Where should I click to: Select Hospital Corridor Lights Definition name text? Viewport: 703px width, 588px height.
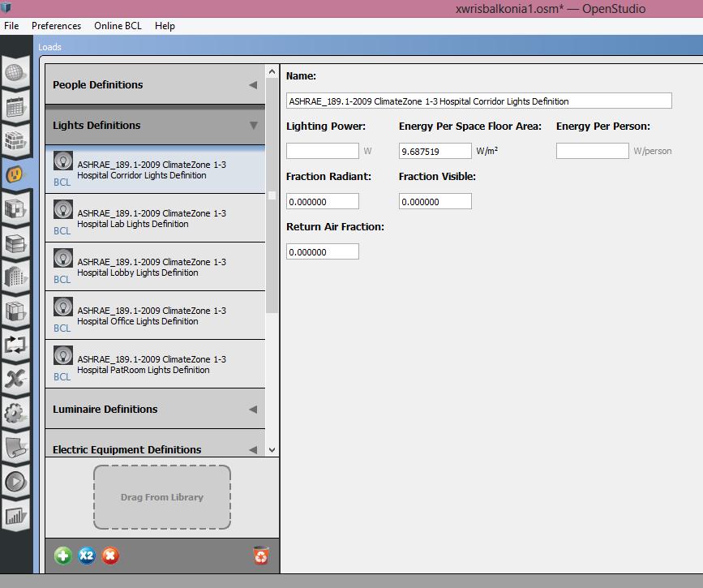tap(152, 170)
